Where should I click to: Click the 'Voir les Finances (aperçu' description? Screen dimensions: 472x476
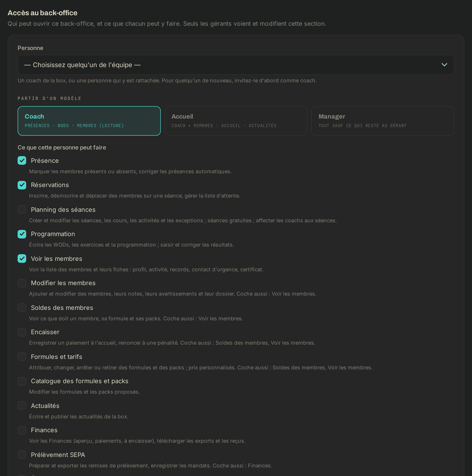click(137, 441)
